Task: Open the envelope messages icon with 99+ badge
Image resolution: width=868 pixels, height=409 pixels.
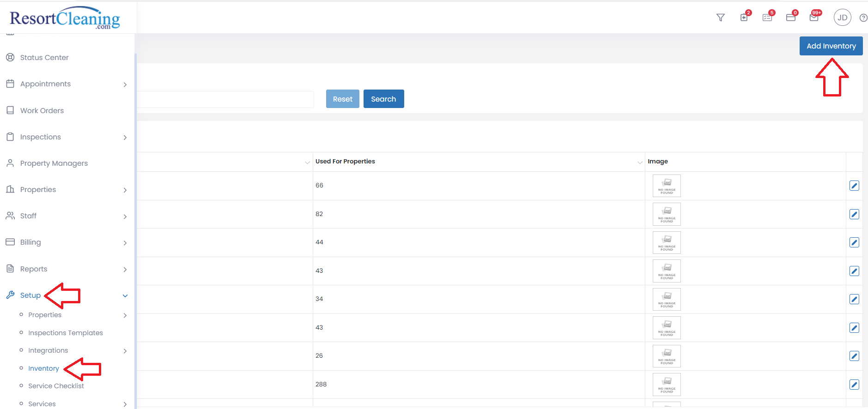Action: pos(814,18)
